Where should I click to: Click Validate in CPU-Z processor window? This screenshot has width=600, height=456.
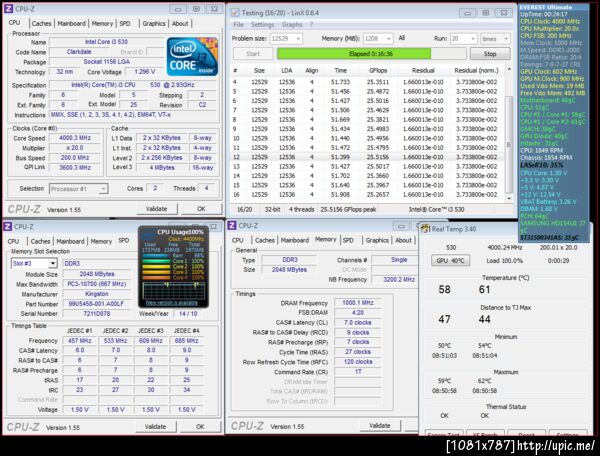(157, 209)
